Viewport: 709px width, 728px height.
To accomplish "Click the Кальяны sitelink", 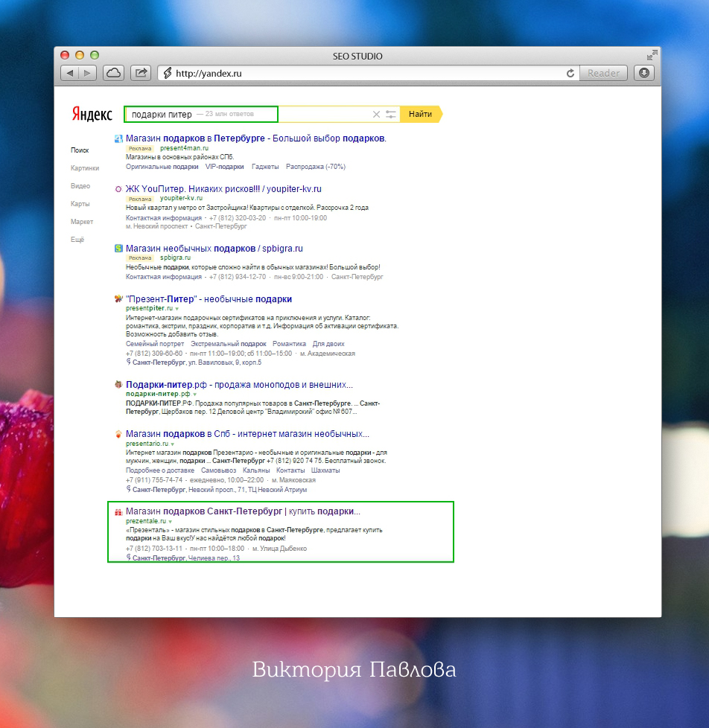I will pyautogui.click(x=256, y=470).
